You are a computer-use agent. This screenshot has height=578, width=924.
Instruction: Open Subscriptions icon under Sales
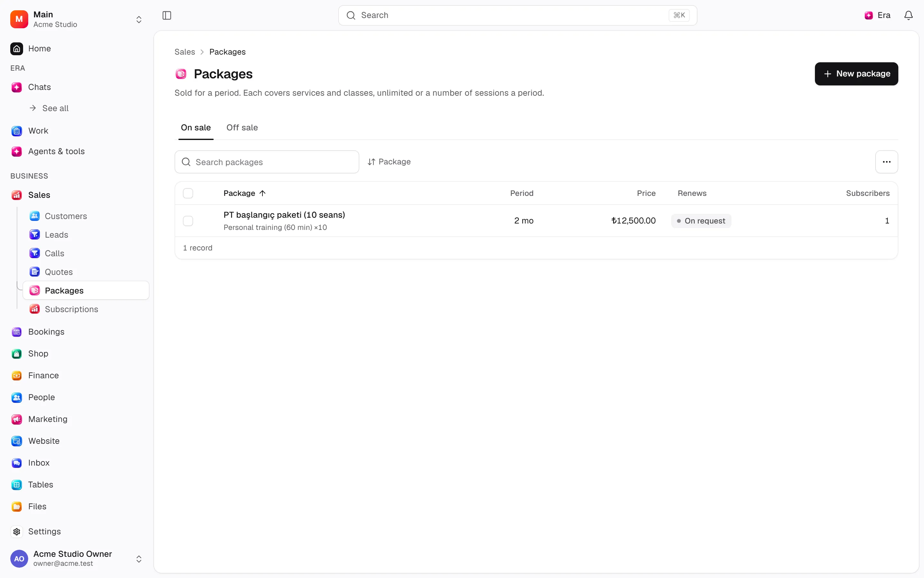(35, 309)
